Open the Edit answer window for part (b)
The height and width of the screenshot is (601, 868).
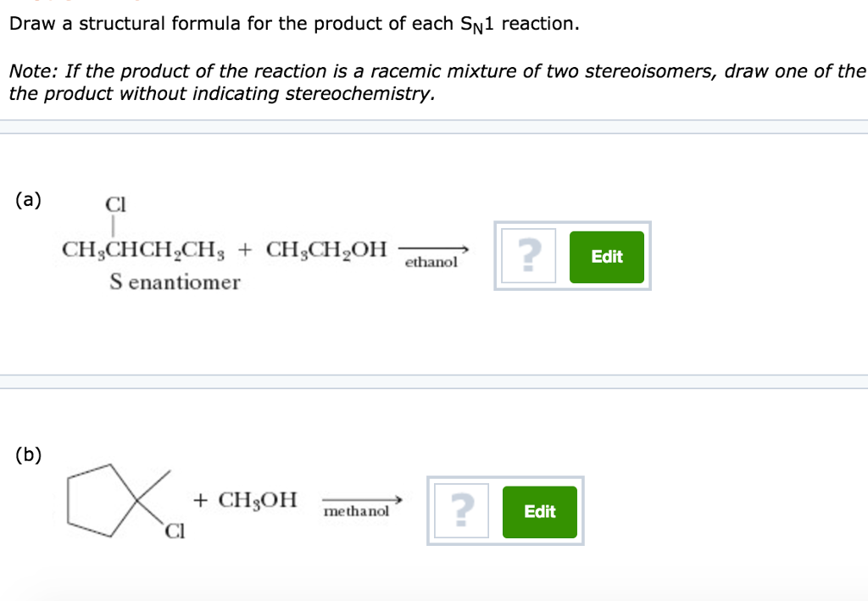pyautogui.click(x=539, y=511)
